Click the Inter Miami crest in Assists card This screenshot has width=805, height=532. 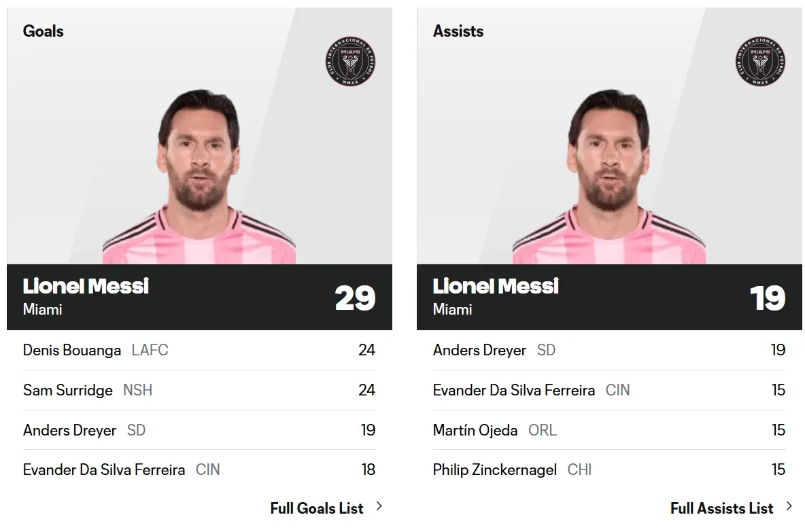tap(760, 62)
